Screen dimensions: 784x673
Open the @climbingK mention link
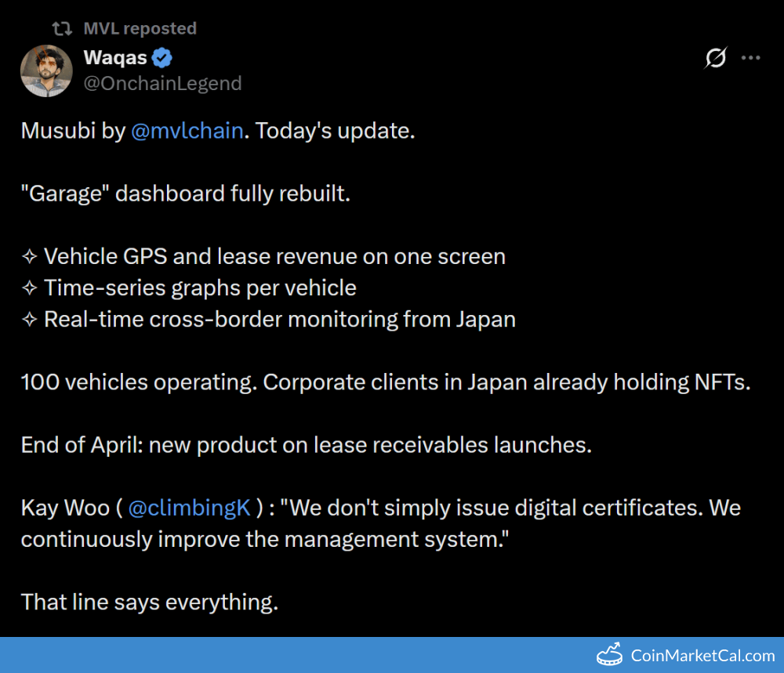189,508
